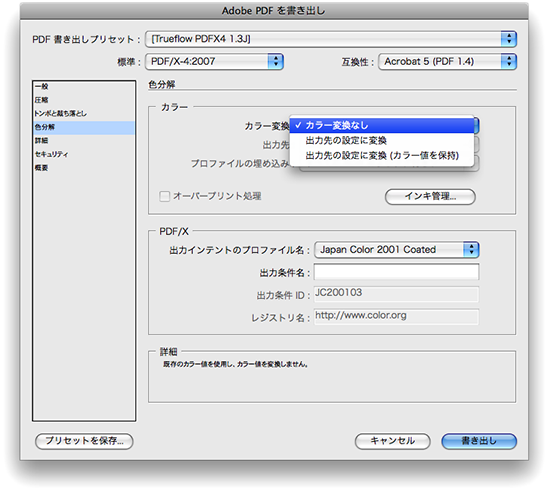Click the インキ管理... button
The width and height of the screenshot is (550, 490).
[430, 196]
